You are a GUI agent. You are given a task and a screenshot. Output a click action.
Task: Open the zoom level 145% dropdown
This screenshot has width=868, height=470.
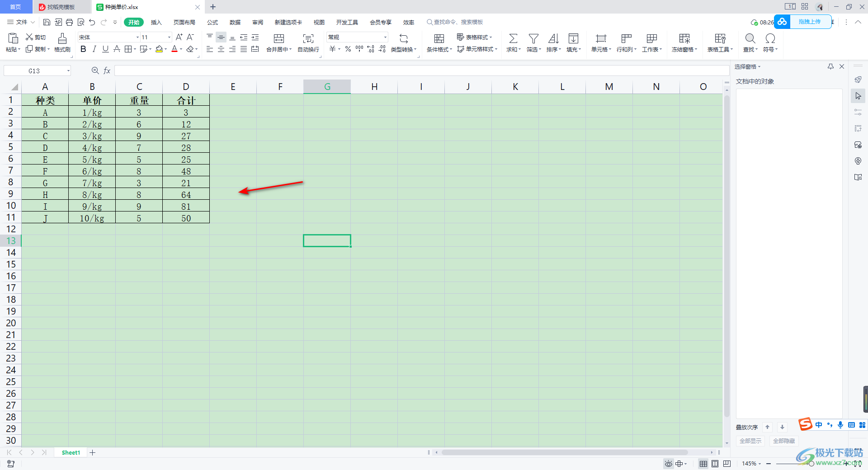pyautogui.click(x=751, y=464)
